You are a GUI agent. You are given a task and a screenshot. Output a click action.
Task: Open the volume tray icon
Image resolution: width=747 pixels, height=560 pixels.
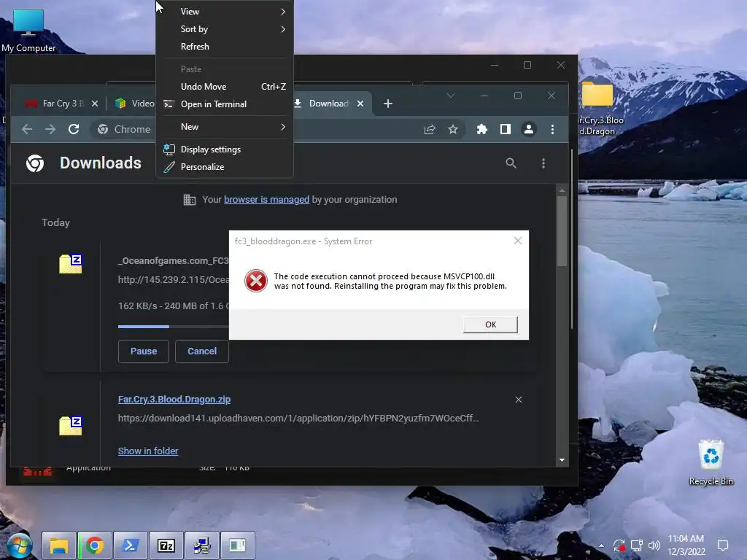(654, 545)
